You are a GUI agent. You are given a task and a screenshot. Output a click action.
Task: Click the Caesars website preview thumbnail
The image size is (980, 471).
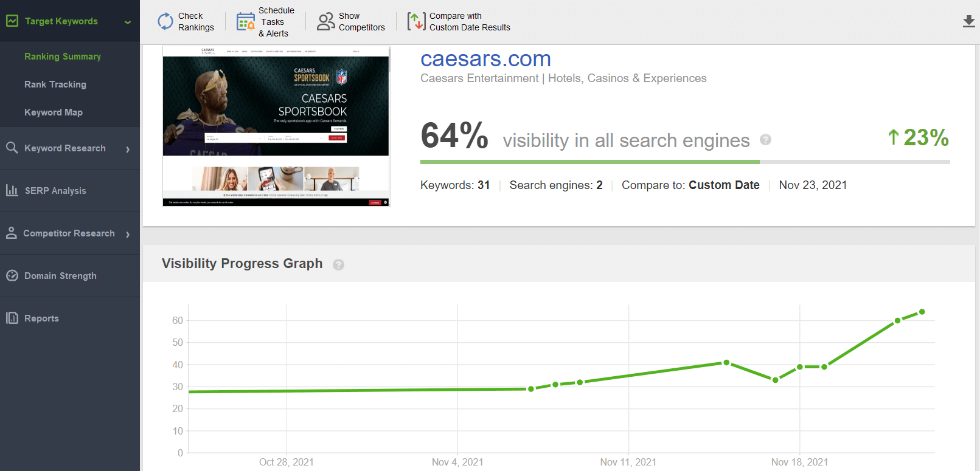click(x=276, y=126)
